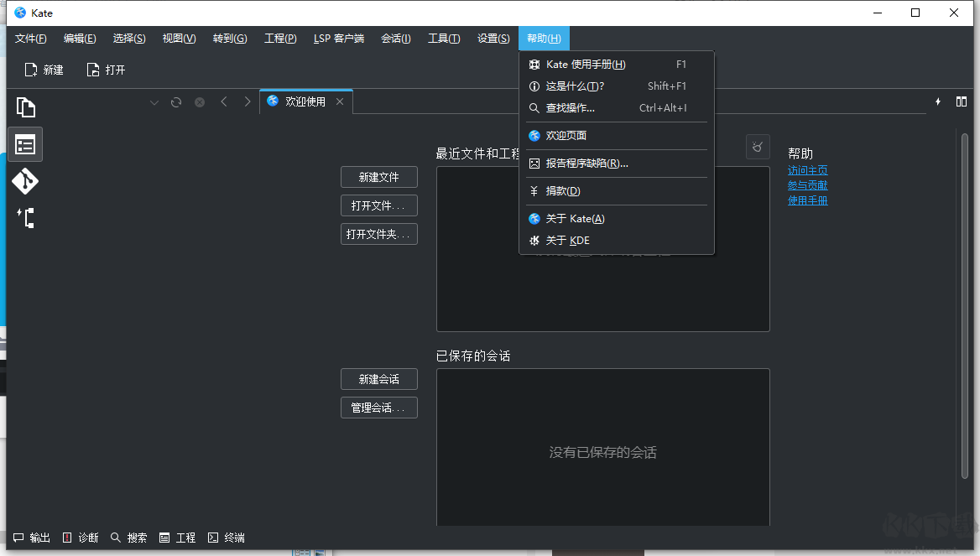Choose 关于 Kate(A) from Help menu
The width and height of the screenshot is (980, 556).
pos(575,219)
